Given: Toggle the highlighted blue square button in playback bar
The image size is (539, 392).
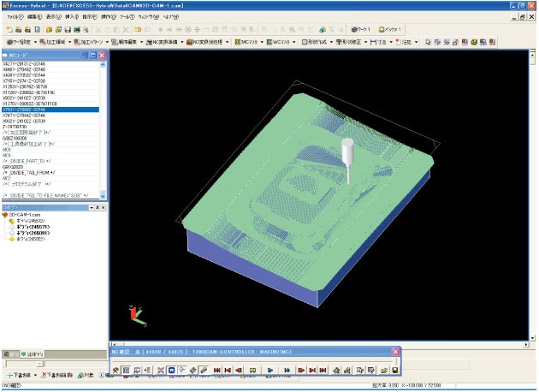Looking at the screenshot, I should pyautogui.click(x=171, y=369).
